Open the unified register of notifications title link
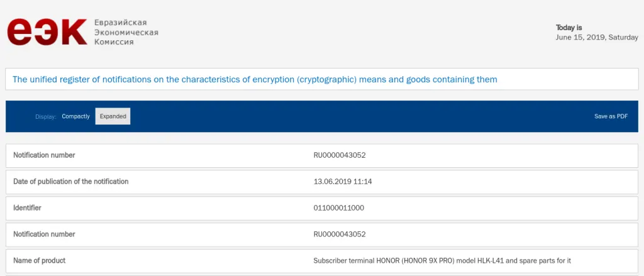644x276 pixels. [255, 79]
